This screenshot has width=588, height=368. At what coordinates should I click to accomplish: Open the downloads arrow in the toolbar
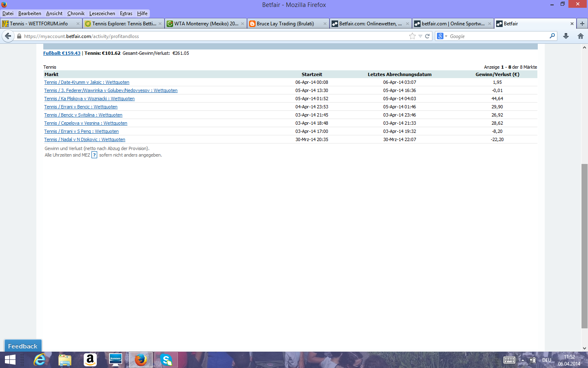[566, 36]
